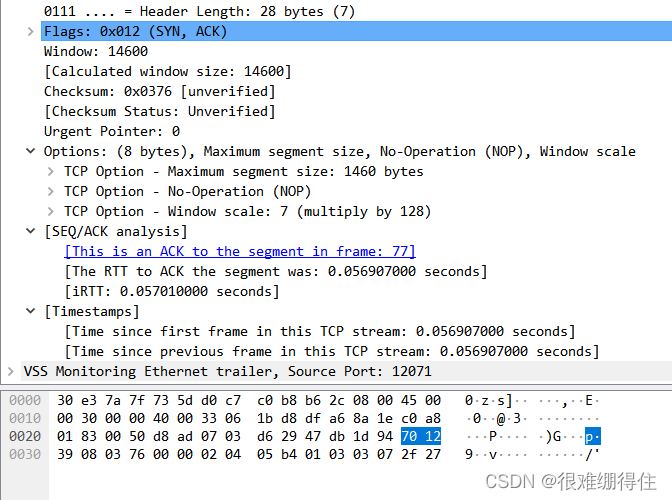The image size is (672, 500).
Task: Expand the Flags: 0x012 (SYN, ACK) row
Action: pos(30,32)
